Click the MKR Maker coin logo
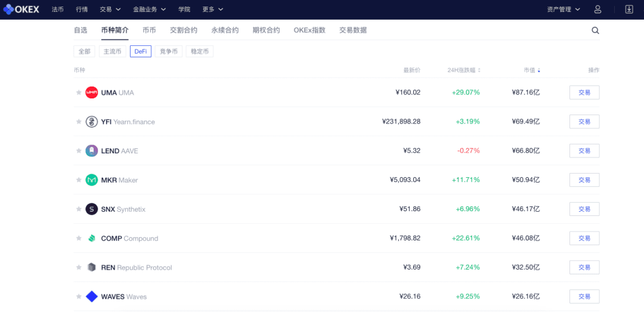 coord(92,180)
